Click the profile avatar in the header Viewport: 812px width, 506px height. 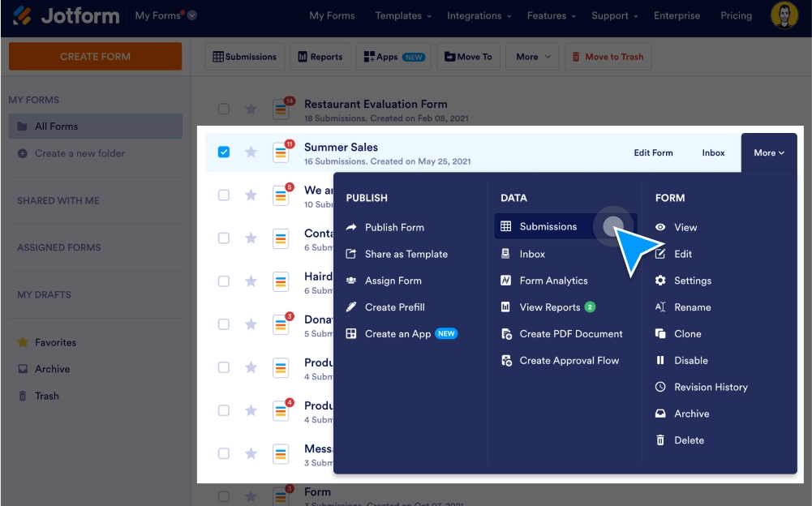[x=784, y=15]
